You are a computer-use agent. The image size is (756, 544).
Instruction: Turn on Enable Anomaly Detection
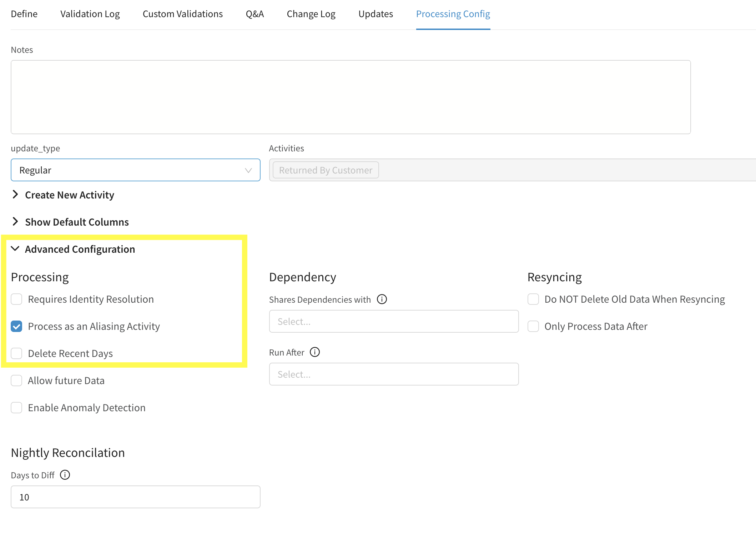tap(16, 408)
